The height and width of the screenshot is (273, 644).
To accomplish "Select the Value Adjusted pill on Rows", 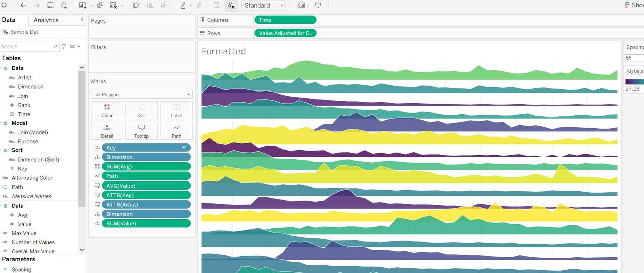I will (x=285, y=33).
